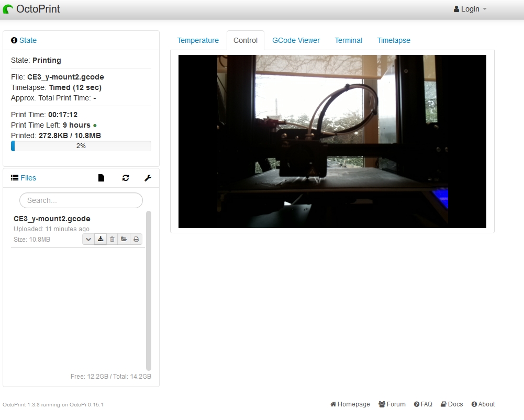Click the 'Timed (12 sec)' timelapse value
Image resolution: width=524 pixels, height=420 pixels.
75,87
